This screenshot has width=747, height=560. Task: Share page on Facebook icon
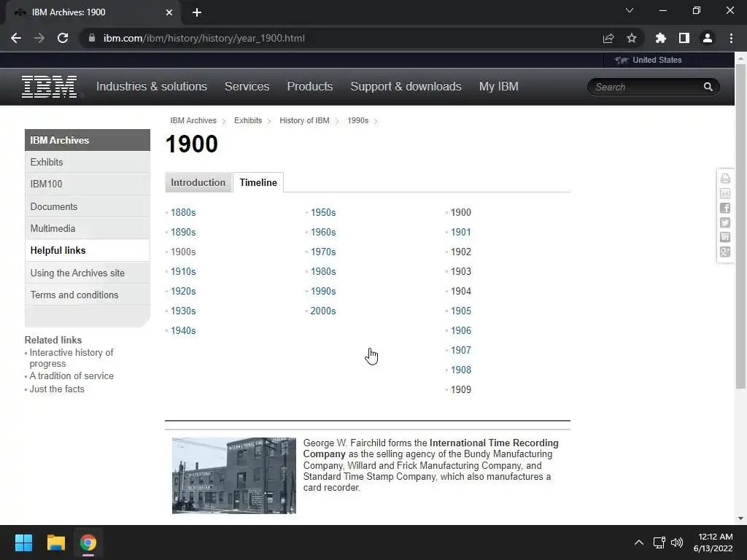(x=725, y=208)
